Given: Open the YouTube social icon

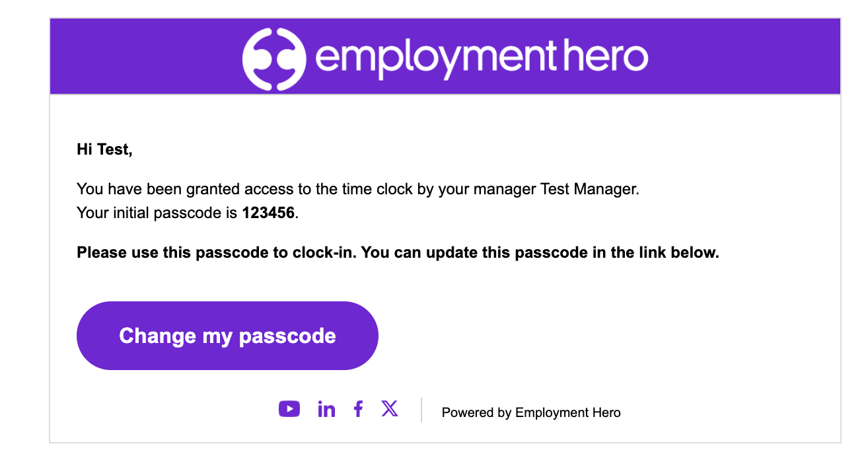Looking at the screenshot, I should (x=289, y=409).
